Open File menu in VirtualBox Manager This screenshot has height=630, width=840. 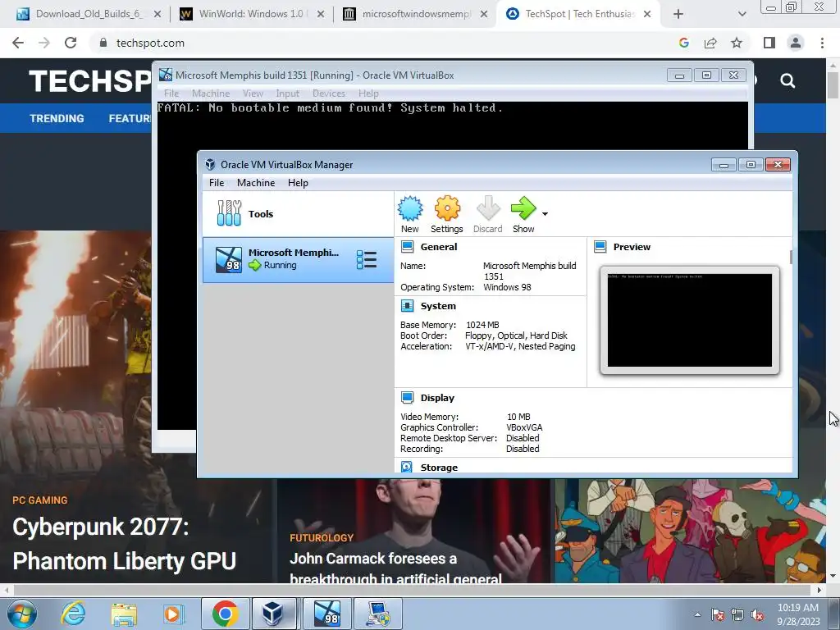click(217, 183)
